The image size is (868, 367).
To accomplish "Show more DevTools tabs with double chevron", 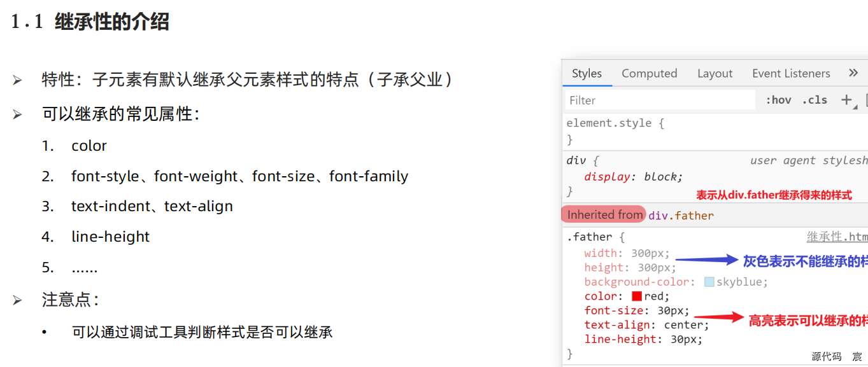I will [853, 73].
